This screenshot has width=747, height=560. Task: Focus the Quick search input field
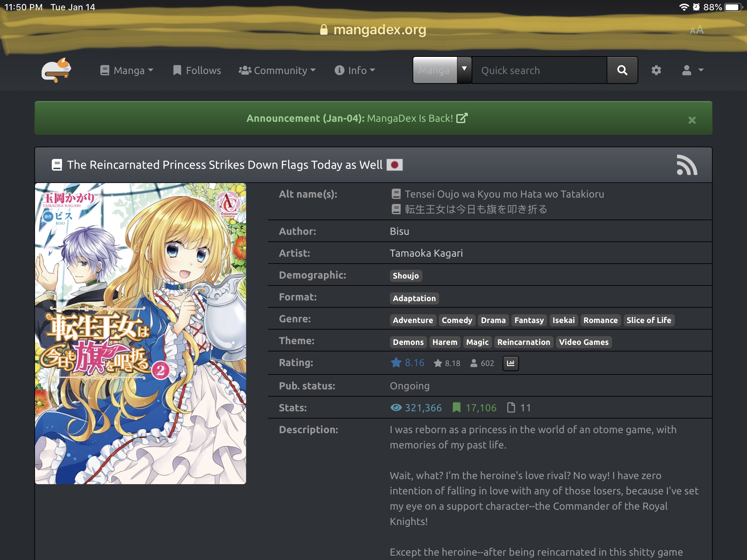point(539,70)
